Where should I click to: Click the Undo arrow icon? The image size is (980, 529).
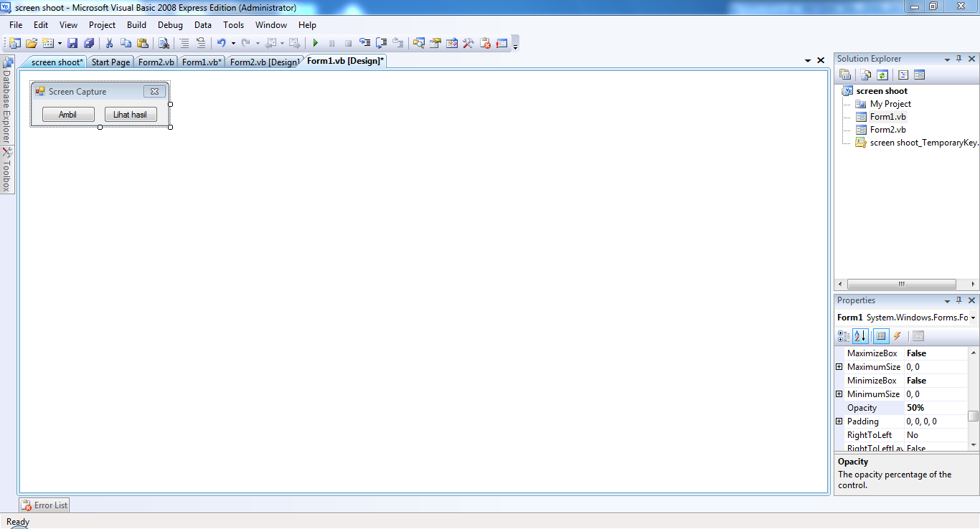(x=222, y=43)
